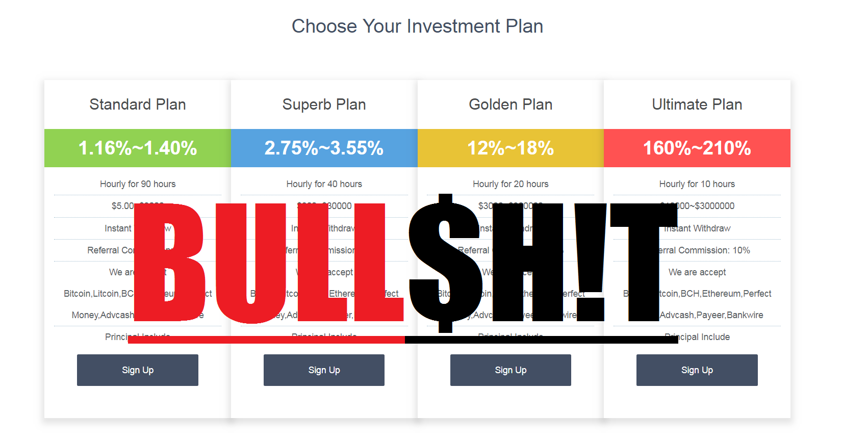The height and width of the screenshot is (441, 868).
Task: Click Sign Up under Standard Plan
Action: (138, 370)
